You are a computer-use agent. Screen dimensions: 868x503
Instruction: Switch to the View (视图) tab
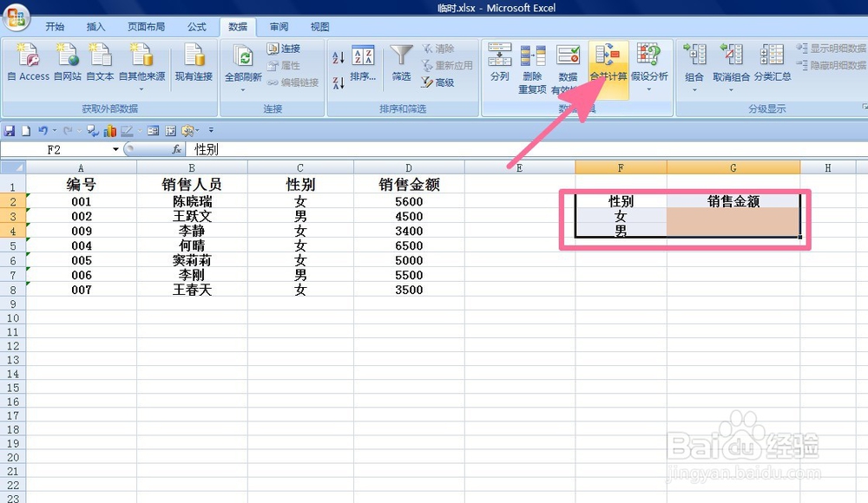tap(319, 27)
